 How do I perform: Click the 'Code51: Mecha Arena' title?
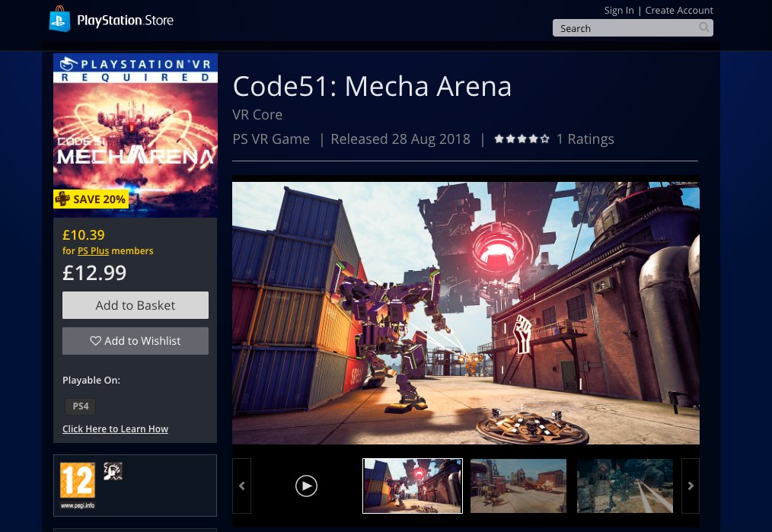click(372, 86)
